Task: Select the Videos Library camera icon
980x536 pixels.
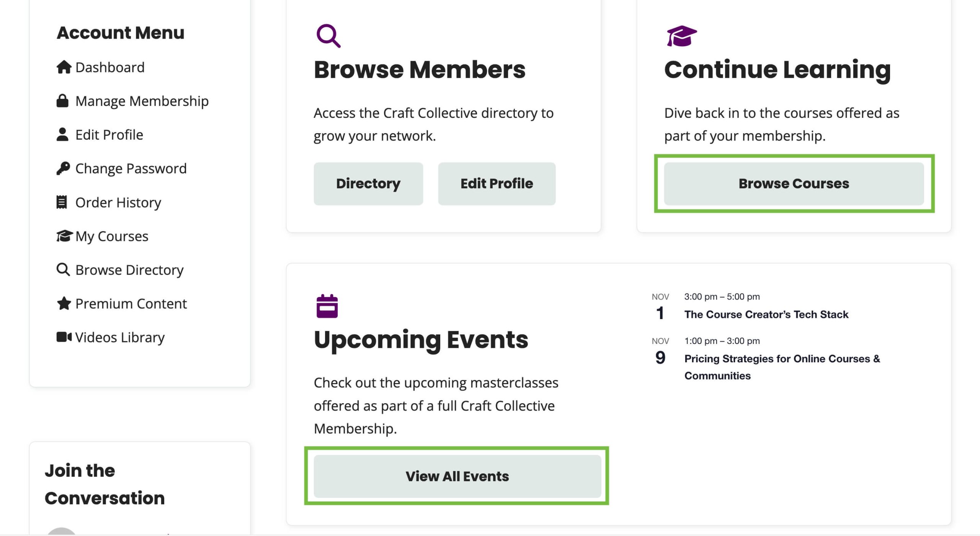Action: [x=63, y=337]
